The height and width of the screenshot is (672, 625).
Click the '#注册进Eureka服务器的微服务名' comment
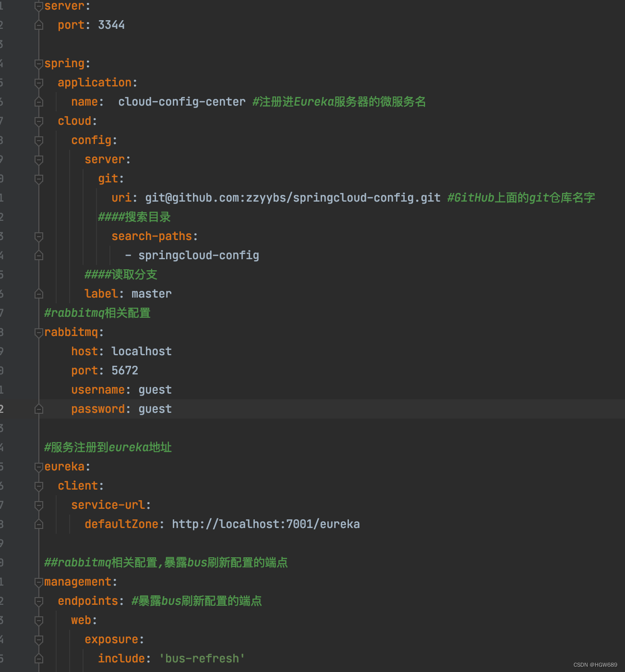click(x=339, y=102)
